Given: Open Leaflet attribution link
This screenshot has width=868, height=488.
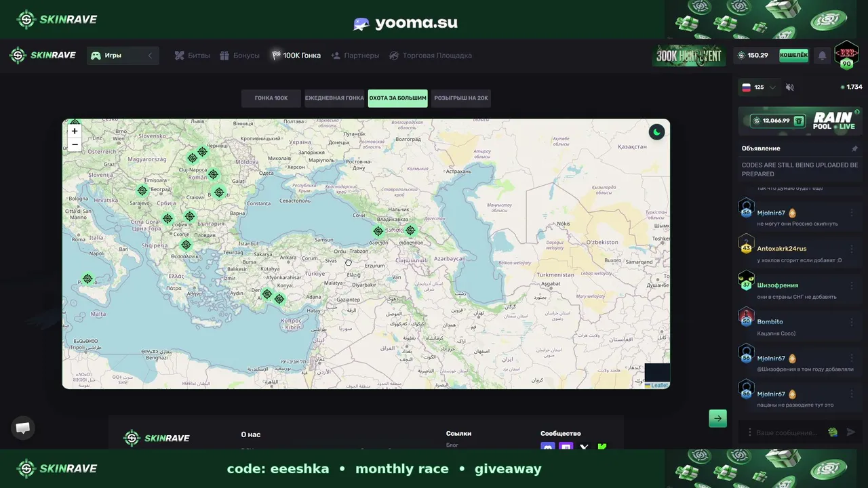Looking at the screenshot, I should 659,385.
